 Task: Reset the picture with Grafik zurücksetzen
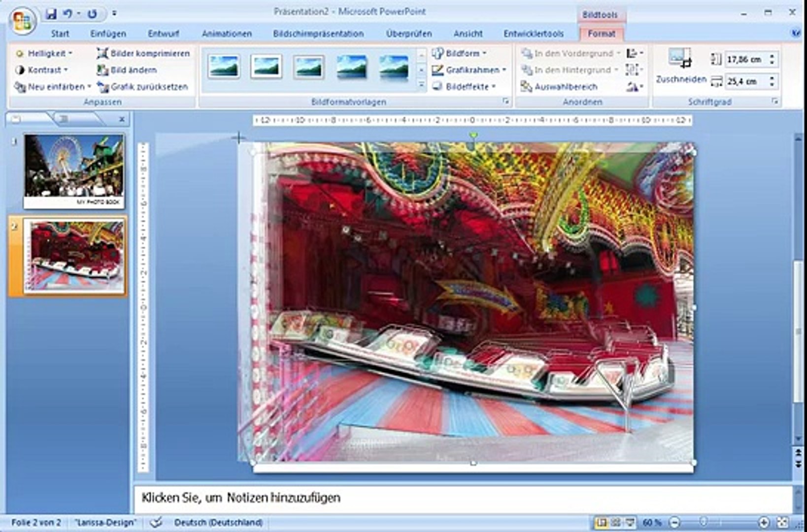tap(143, 87)
